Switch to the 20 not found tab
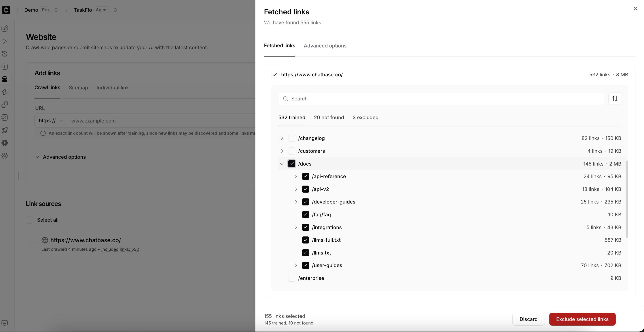The height and width of the screenshot is (332, 644). click(329, 117)
